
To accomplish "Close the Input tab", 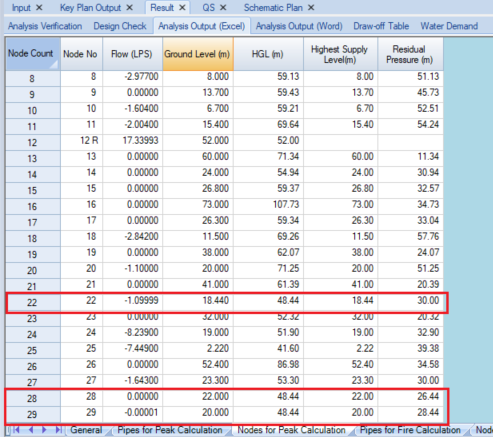I will [x=39, y=7].
